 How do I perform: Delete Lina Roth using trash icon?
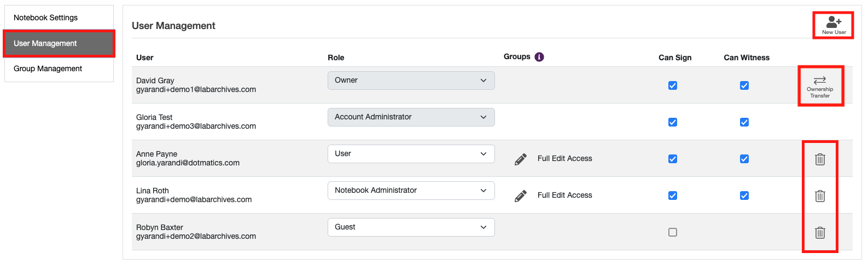click(820, 196)
